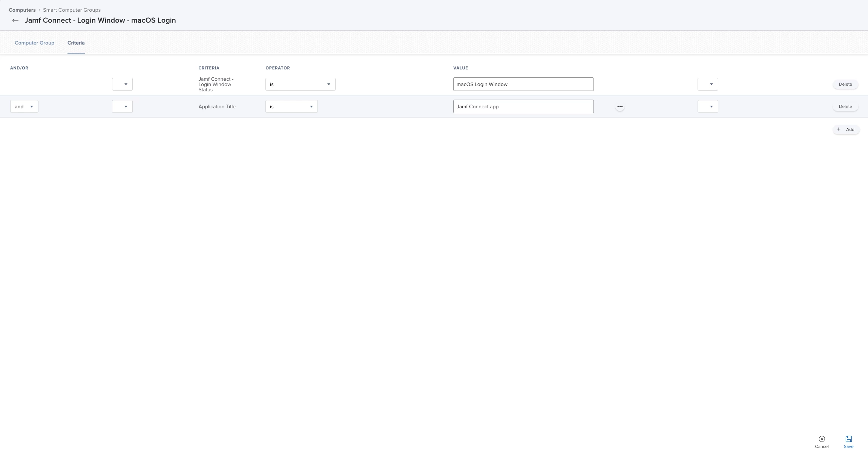Click the Jamf Connect.app value field
Viewport: 868px width, 457px height.
(523, 106)
